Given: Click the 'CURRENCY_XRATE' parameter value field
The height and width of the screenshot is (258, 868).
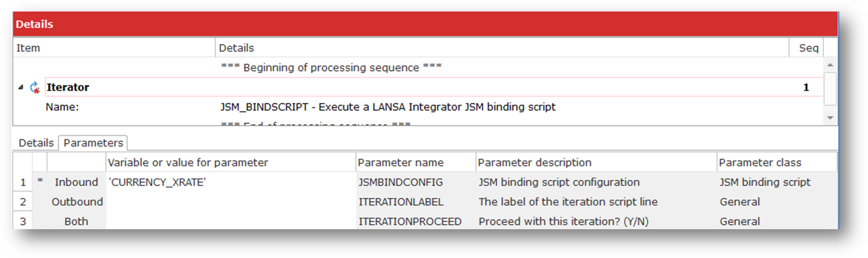Looking at the screenshot, I should (x=230, y=182).
